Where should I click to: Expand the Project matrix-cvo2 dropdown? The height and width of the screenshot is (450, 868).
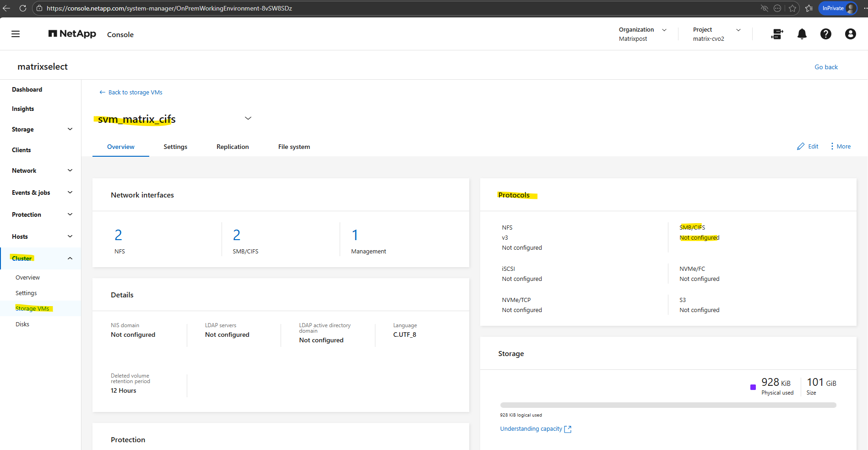coord(738,30)
